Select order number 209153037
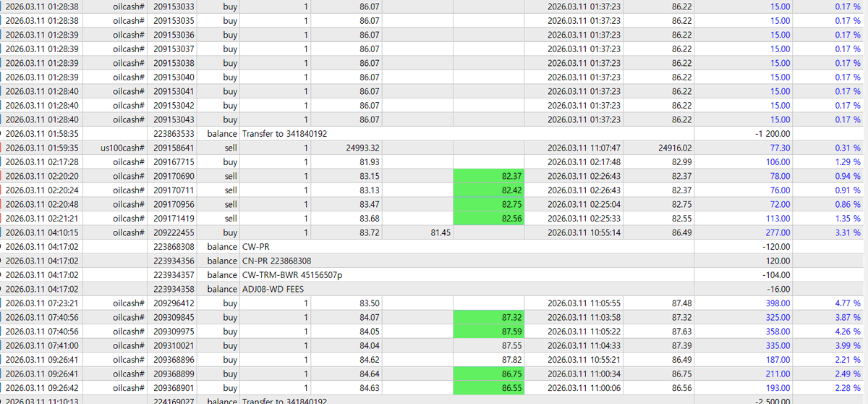Viewport: 868px width, 404px height. (x=174, y=49)
